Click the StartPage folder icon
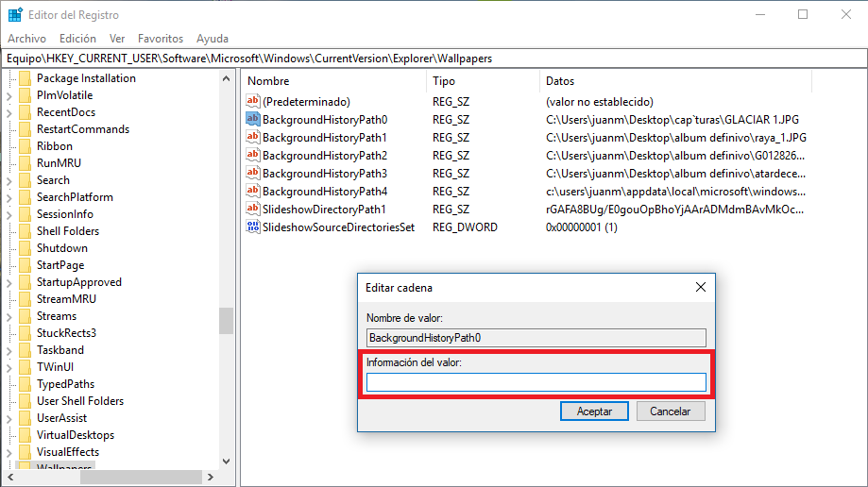Screen dimensions: 868x487 [x=25, y=265]
